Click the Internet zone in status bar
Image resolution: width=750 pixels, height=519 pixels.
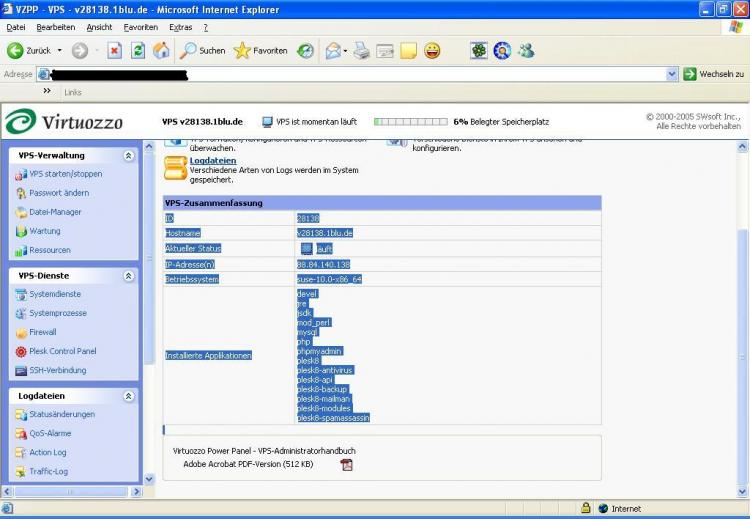click(x=620, y=508)
